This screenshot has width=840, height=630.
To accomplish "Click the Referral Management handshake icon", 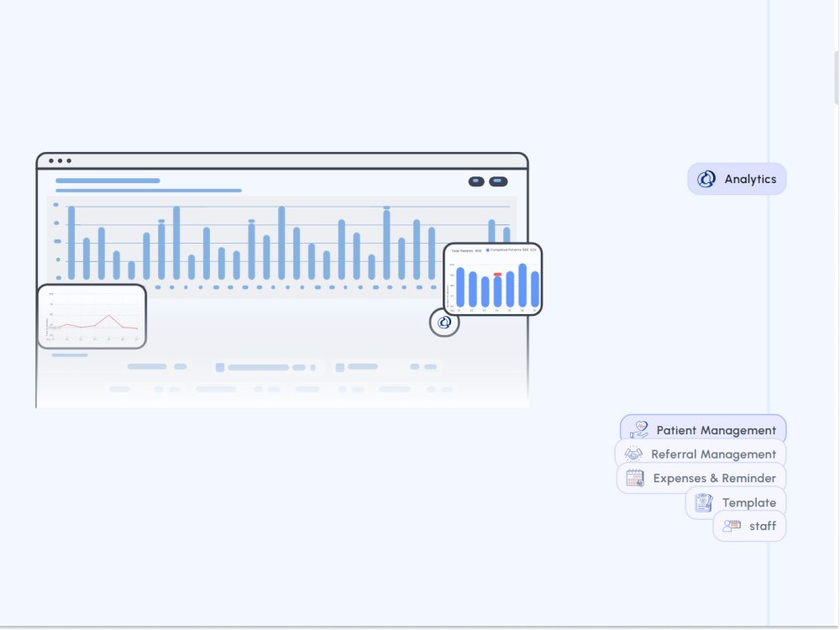I will click(x=633, y=454).
